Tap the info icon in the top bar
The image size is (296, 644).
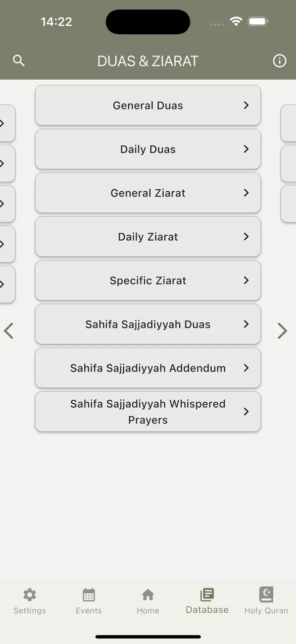[280, 60]
